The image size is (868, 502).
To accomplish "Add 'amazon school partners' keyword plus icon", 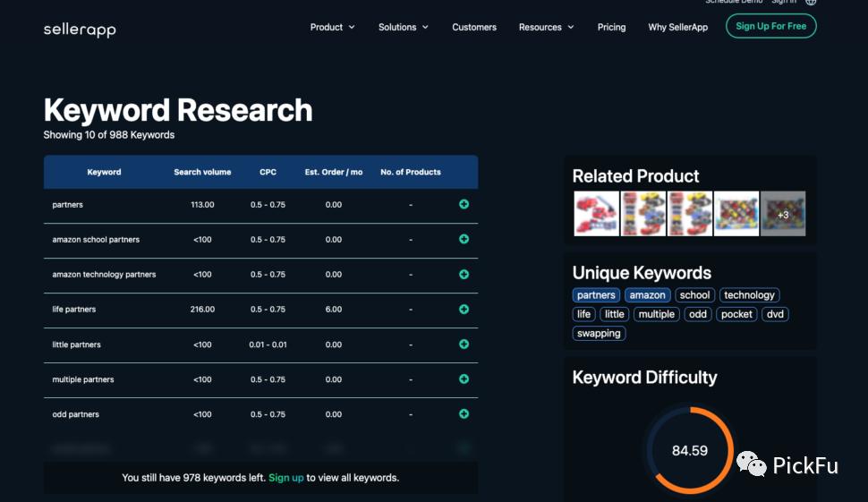I will [x=464, y=239].
